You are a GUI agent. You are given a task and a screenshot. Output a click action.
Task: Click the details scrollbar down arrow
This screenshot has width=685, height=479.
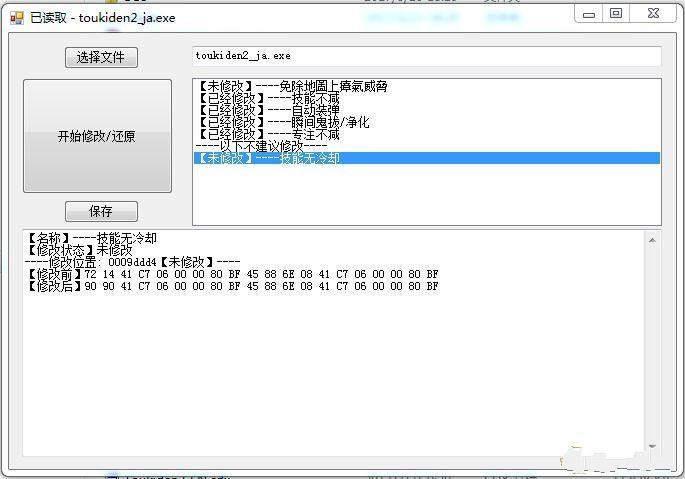pyautogui.click(x=652, y=447)
